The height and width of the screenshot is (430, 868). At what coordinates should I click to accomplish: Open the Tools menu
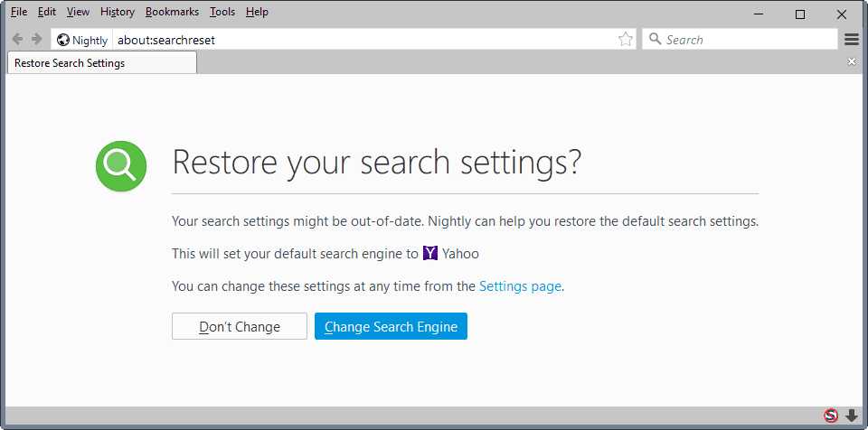pos(222,12)
